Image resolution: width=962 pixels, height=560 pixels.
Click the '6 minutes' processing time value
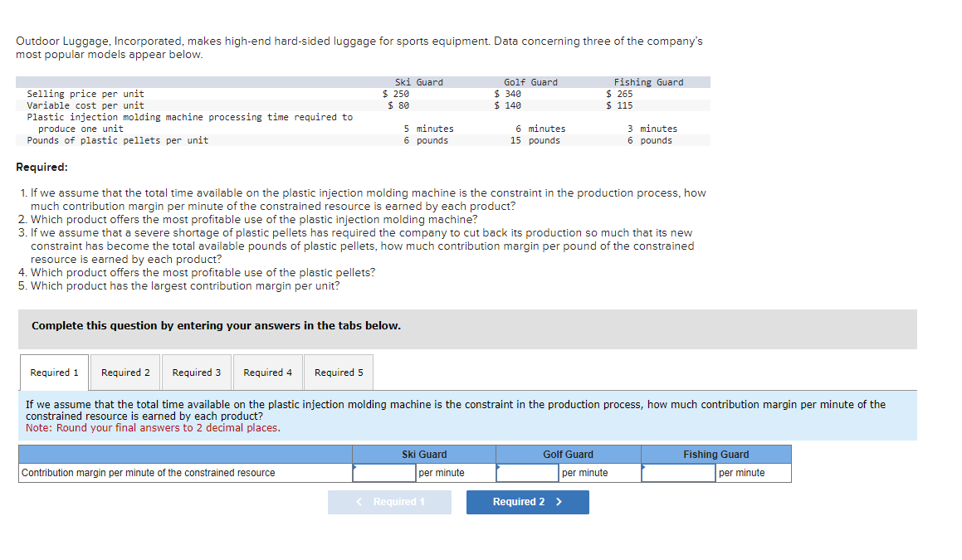point(540,129)
